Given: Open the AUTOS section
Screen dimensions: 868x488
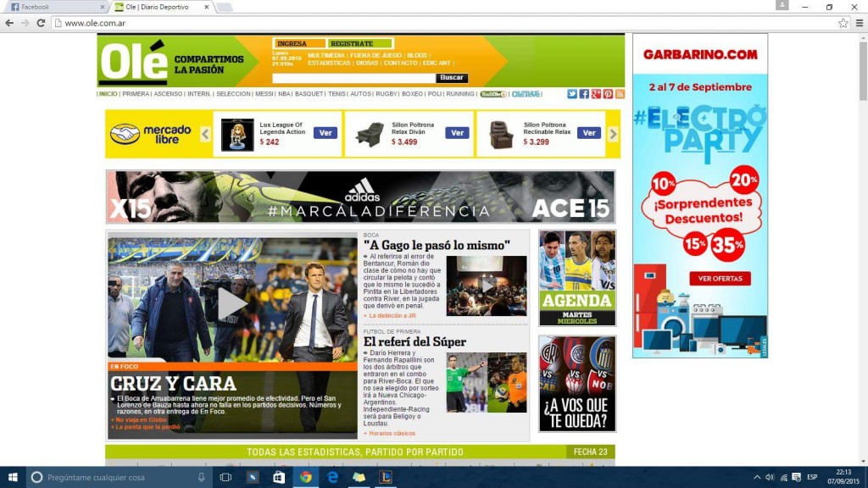Looking at the screenshot, I should (x=360, y=94).
